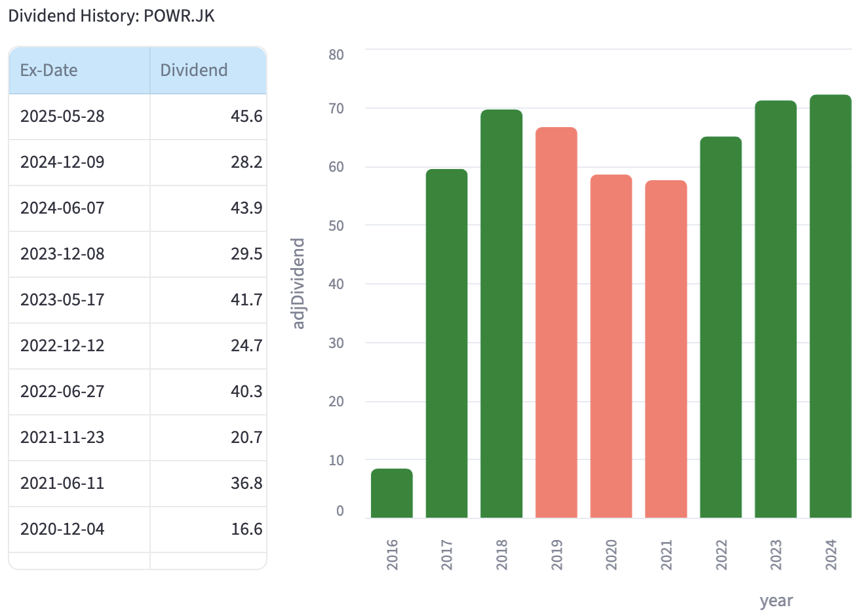Click the 2020 red bar in the chart
Image resolution: width=852 pixels, height=616 pixels.
pyautogui.click(x=611, y=346)
